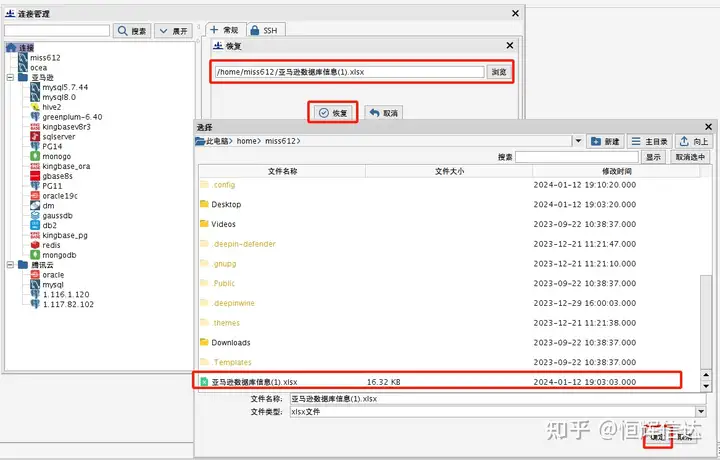
Task: Select the .config folder row
Action: point(449,185)
